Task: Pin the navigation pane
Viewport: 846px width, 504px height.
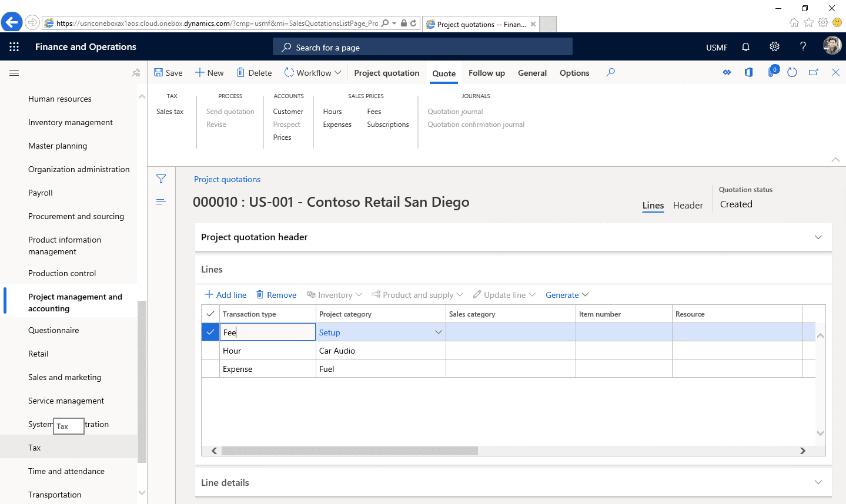Action: click(x=136, y=73)
